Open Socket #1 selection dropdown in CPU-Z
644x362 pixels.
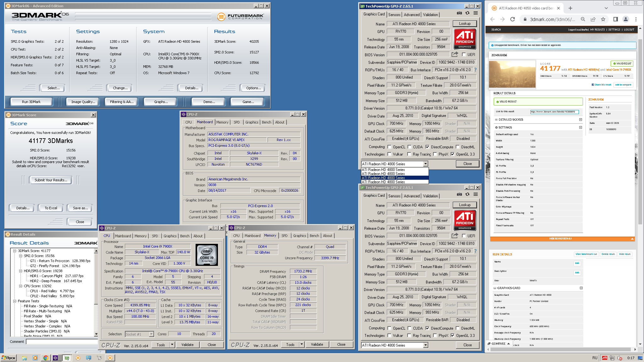pos(151,334)
